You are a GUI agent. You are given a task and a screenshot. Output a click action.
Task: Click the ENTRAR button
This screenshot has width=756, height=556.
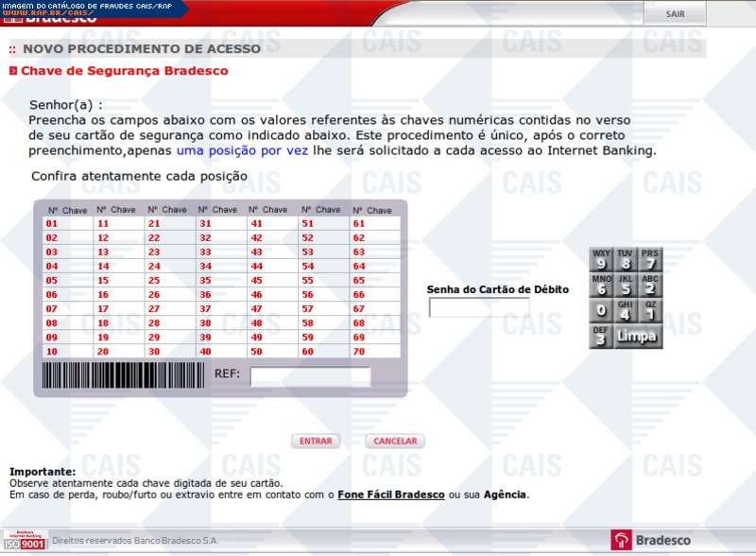[316, 441]
